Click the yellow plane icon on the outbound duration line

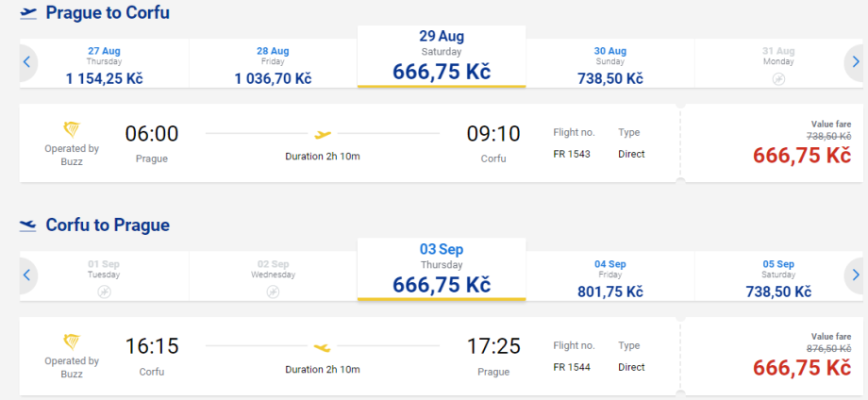click(x=323, y=135)
